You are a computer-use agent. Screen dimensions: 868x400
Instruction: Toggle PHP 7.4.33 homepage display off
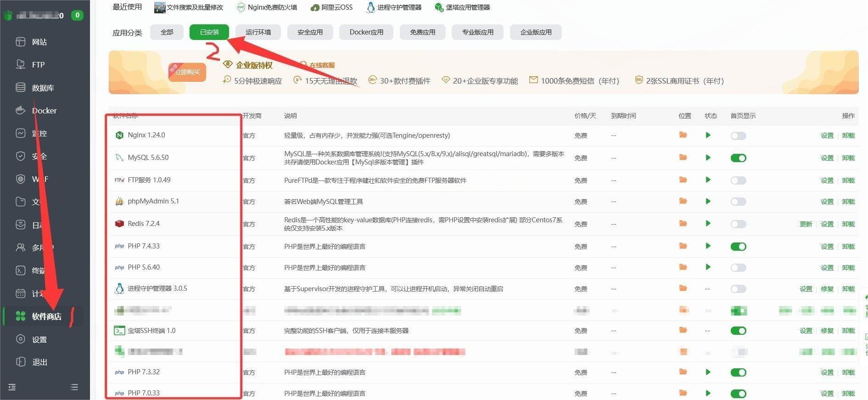click(x=738, y=247)
